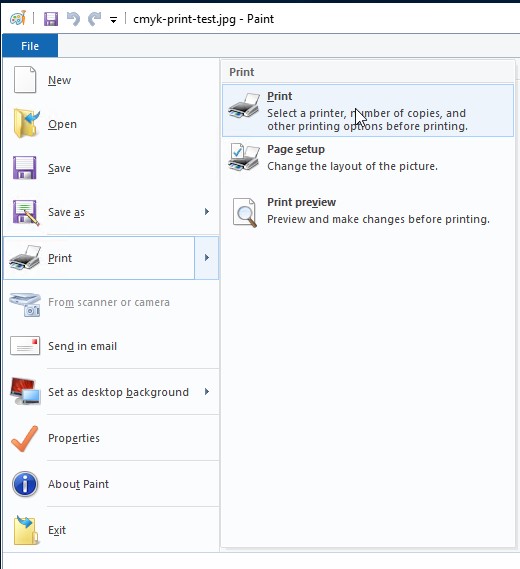Click the Save floppy icon in quick access toolbar
This screenshot has height=569, width=520.
pyautogui.click(x=51, y=19)
